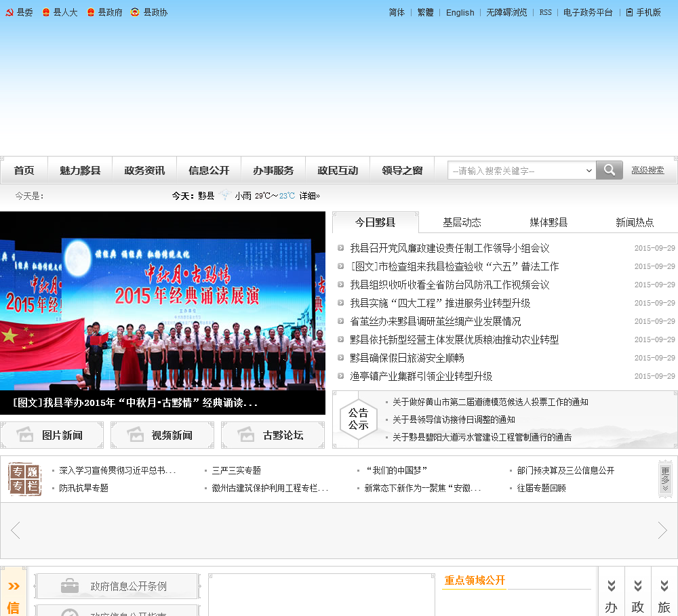Open 政府信息公开条例 briefcase button

point(117,586)
